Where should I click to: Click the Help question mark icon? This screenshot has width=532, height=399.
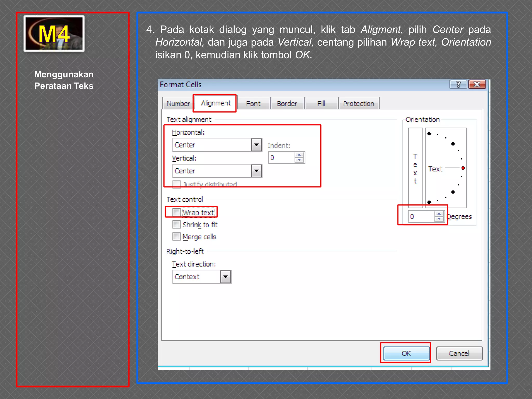point(458,84)
